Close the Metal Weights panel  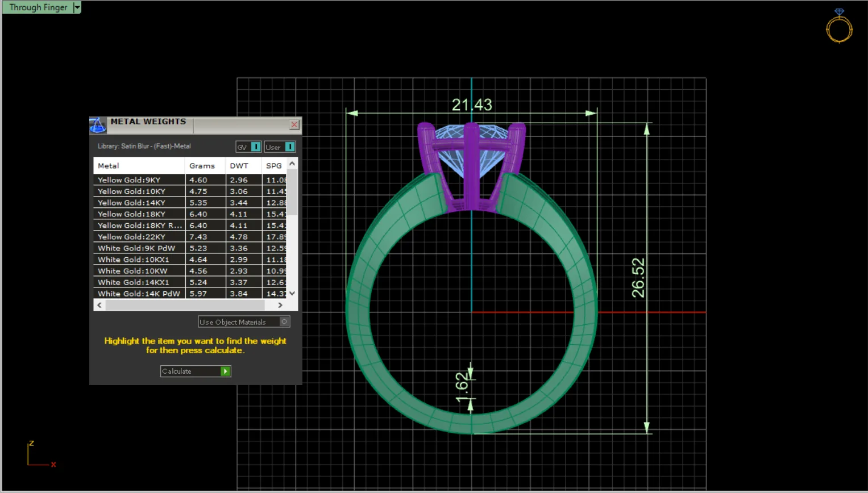click(x=294, y=124)
